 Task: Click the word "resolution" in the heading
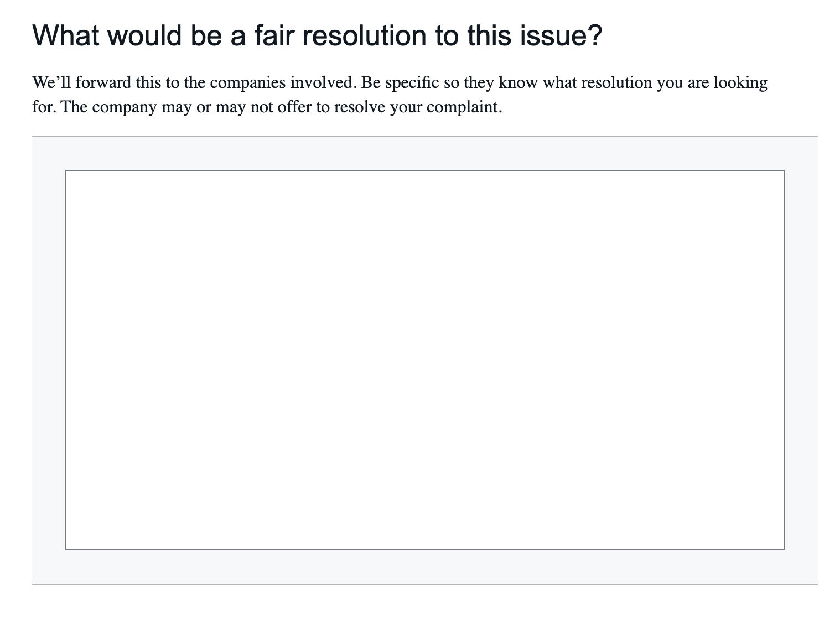click(x=365, y=35)
